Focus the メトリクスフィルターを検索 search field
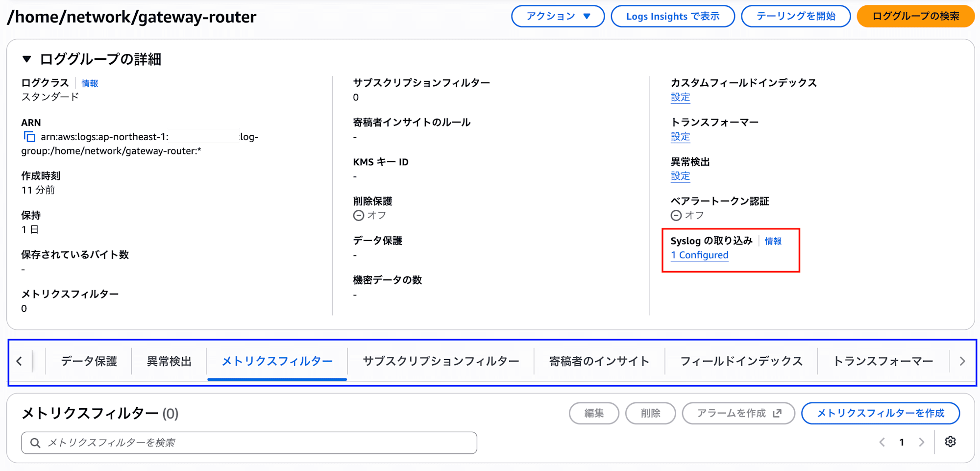Image resolution: width=980 pixels, height=471 pixels. coord(249,443)
